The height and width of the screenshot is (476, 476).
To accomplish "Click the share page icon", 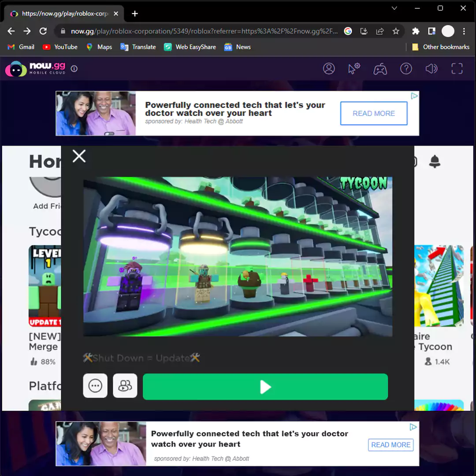I will (380, 31).
